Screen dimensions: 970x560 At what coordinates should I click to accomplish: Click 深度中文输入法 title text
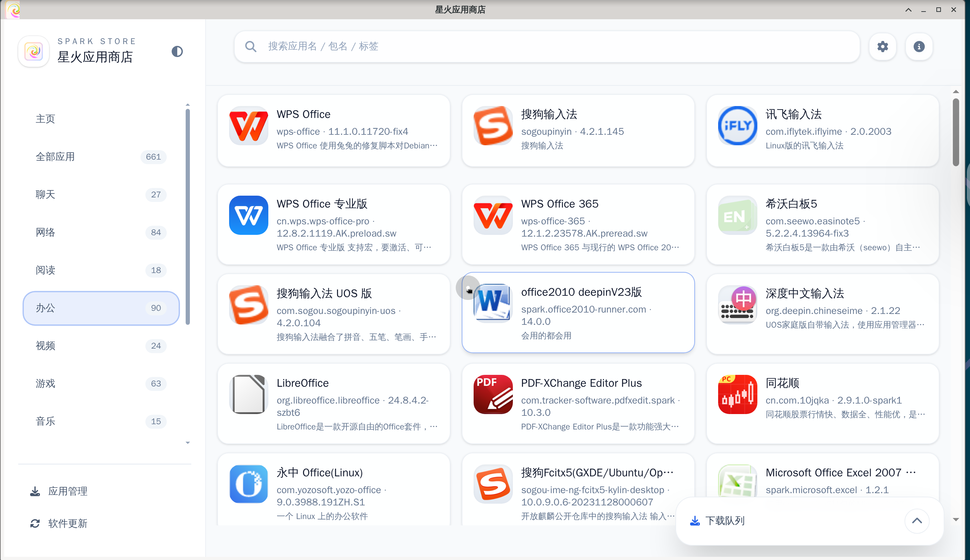point(805,293)
